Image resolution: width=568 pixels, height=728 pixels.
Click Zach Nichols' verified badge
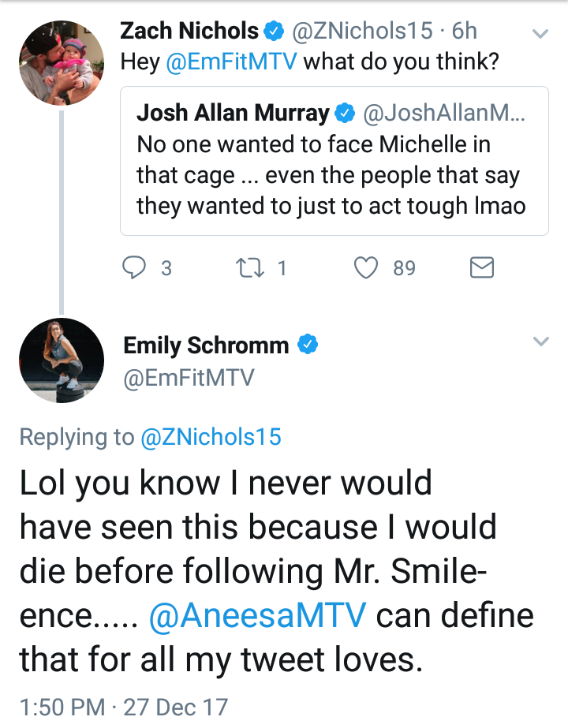click(x=274, y=31)
